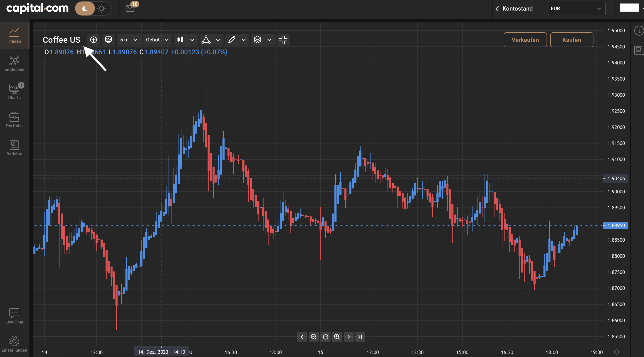Viewport: 644px width, 357px height.
Task: Open the info circle icon on right edge
Action: pyautogui.click(x=639, y=31)
